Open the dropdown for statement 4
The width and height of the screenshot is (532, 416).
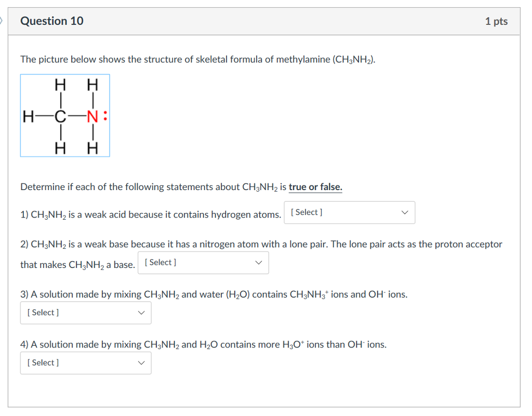click(x=85, y=363)
